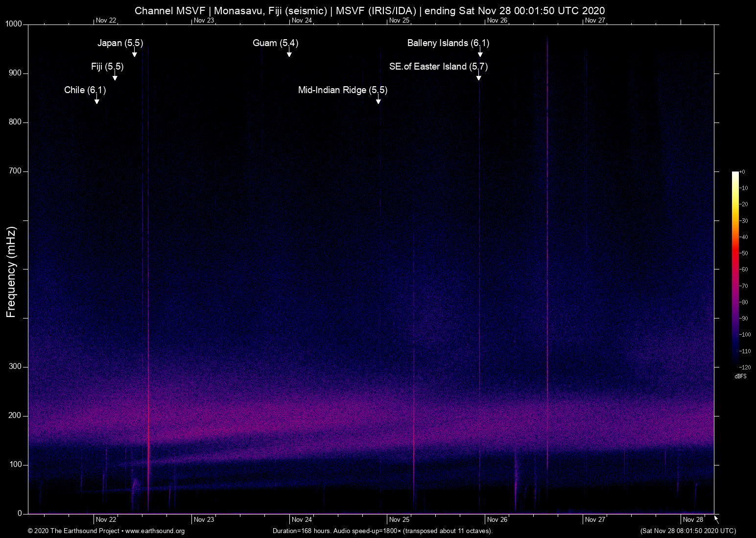Screen dimensions: 756x538
Task: Click the arrow below the Guam (5.4) label
Action: coord(289,53)
